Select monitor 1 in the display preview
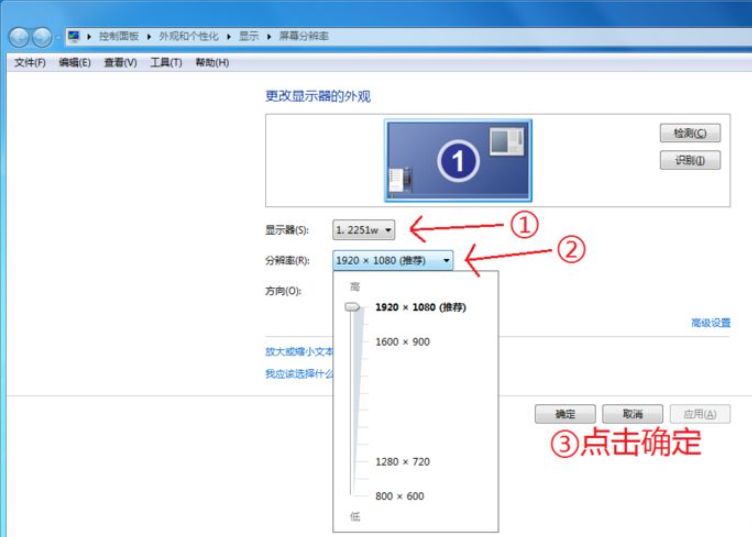 (x=458, y=160)
